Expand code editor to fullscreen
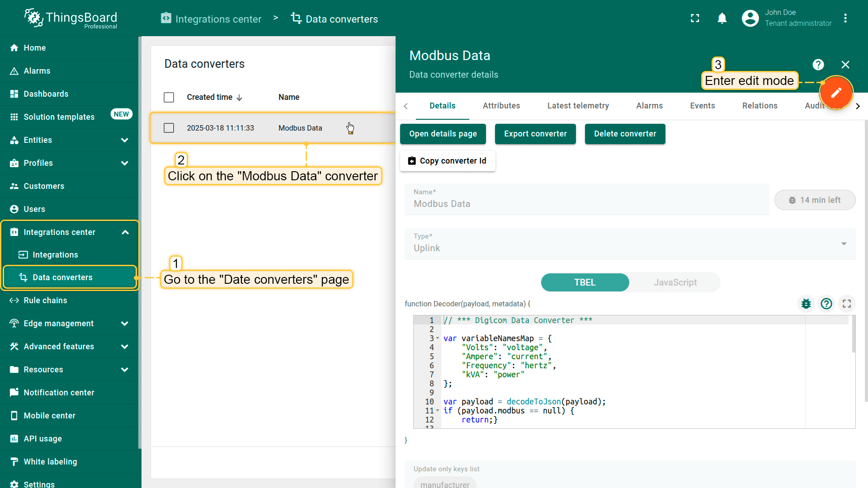The height and width of the screenshot is (488, 868). tap(847, 304)
